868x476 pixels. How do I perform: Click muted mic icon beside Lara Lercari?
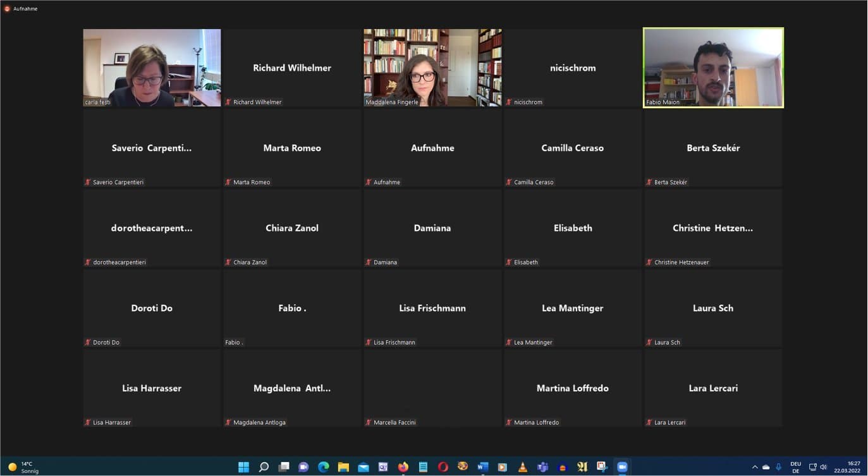(x=649, y=422)
